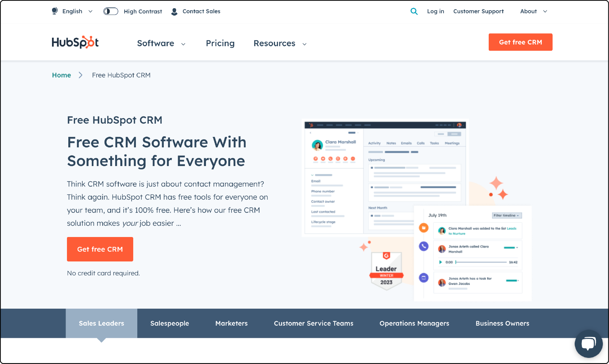Click the Filter timeline dropdown in illustration
This screenshot has width=609, height=364.
pos(507,215)
